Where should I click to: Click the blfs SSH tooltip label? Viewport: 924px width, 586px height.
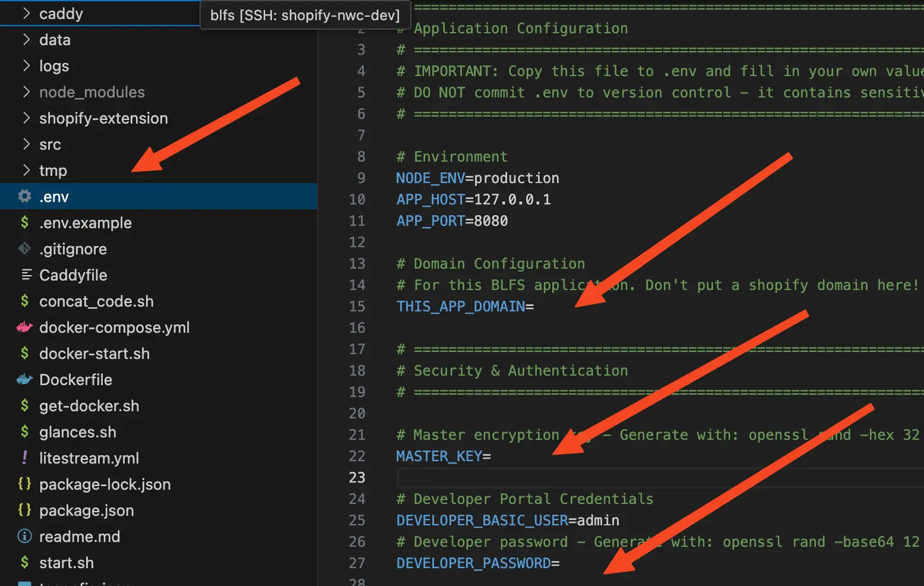click(305, 15)
